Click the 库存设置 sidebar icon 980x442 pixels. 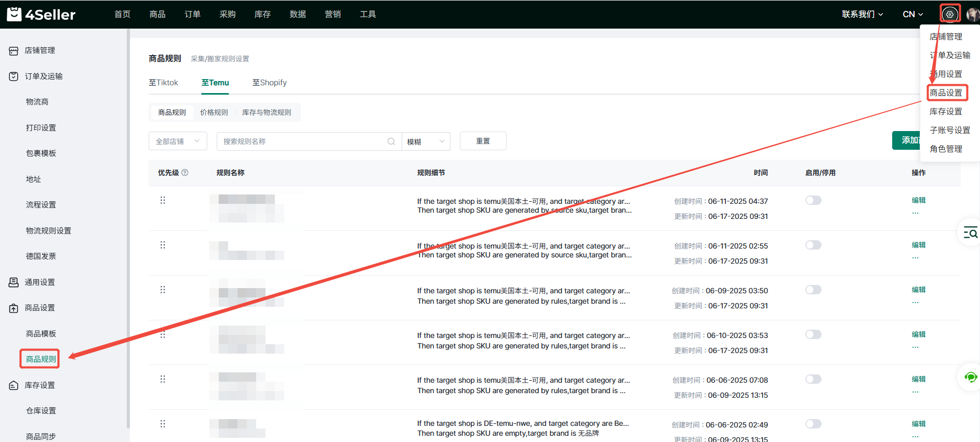point(14,385)
